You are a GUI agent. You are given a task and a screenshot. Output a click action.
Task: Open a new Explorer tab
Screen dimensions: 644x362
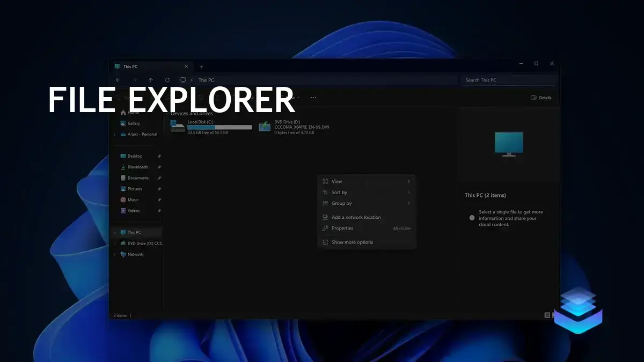coord(201,67)
